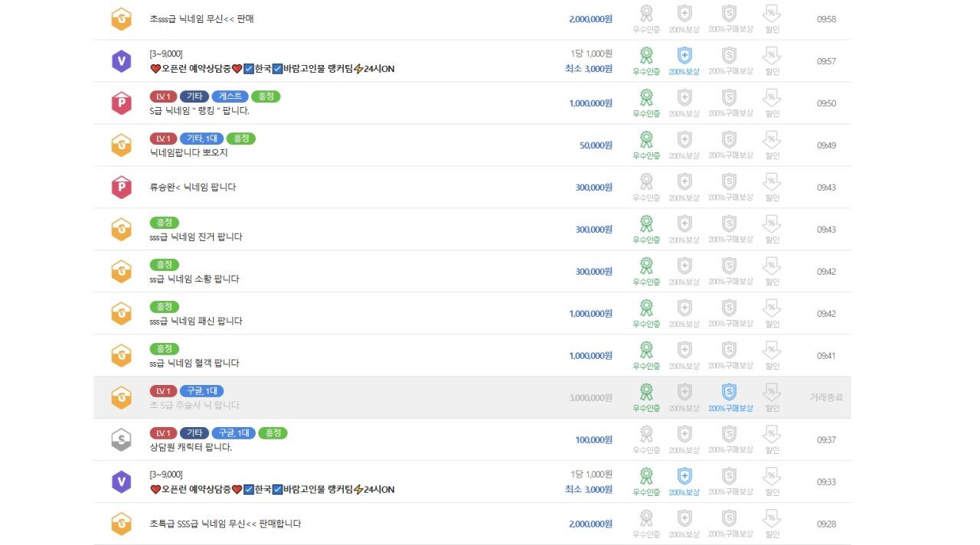Screen dimensions: 980x545
Task: Open the S급 닉네임 "랭킹" 팝니다 listing
Action: 200,110
